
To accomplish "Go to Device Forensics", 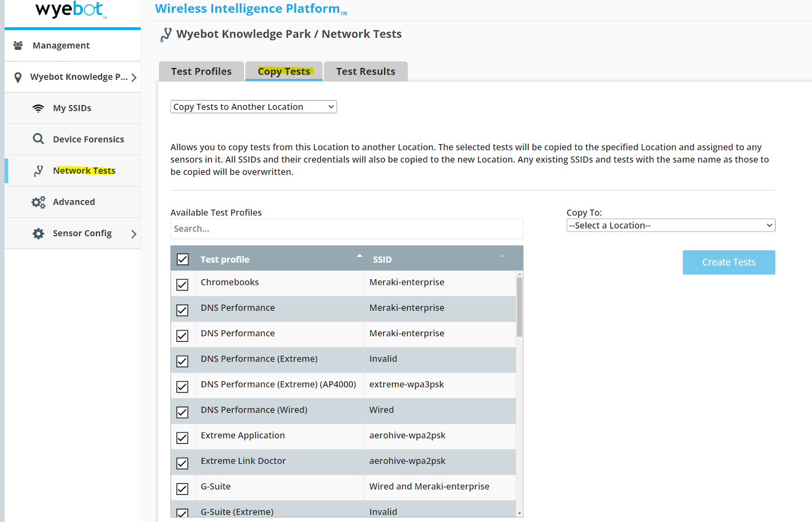I will pyautogui.click(x=73, y=139).
